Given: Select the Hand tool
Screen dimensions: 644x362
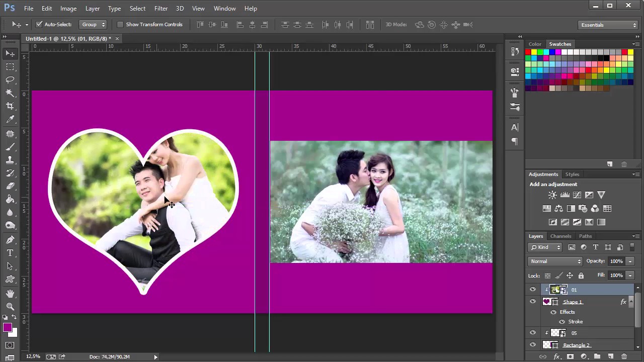Looking at the screenshot, I should [10, 293].
